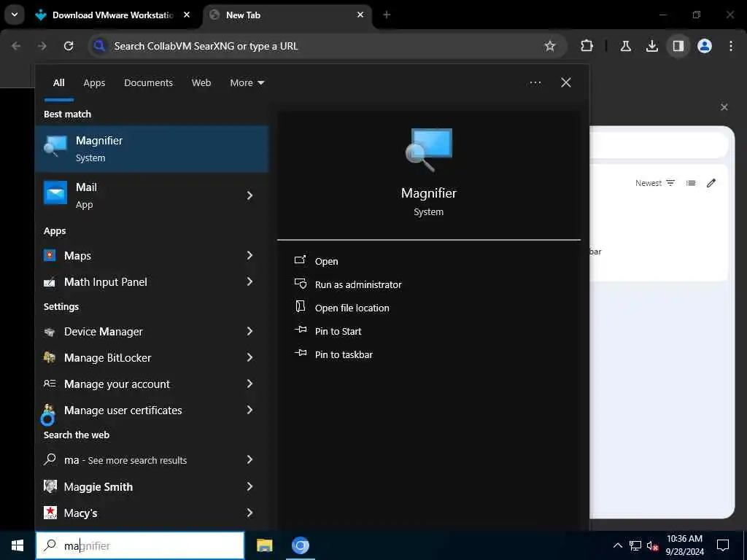Switch to Chromium on the taskbar
Image resolution: width=747 pixels, height=560 pixels.
[300, 545]
